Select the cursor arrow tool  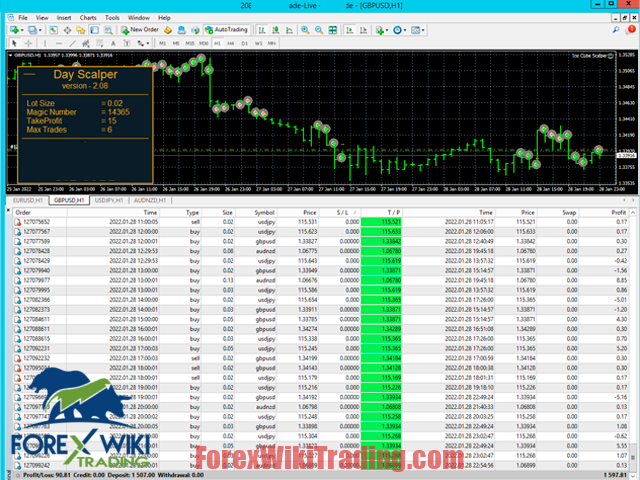[x=14, y=43]
